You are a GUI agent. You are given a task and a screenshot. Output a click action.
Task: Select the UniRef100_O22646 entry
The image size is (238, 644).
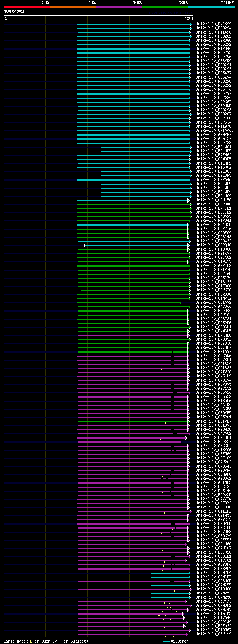213,180
